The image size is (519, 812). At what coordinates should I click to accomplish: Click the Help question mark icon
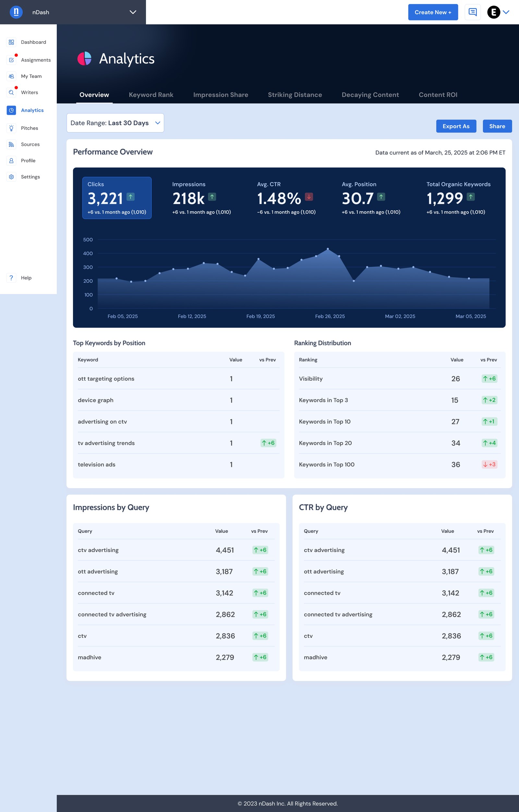tap(11, 278)
